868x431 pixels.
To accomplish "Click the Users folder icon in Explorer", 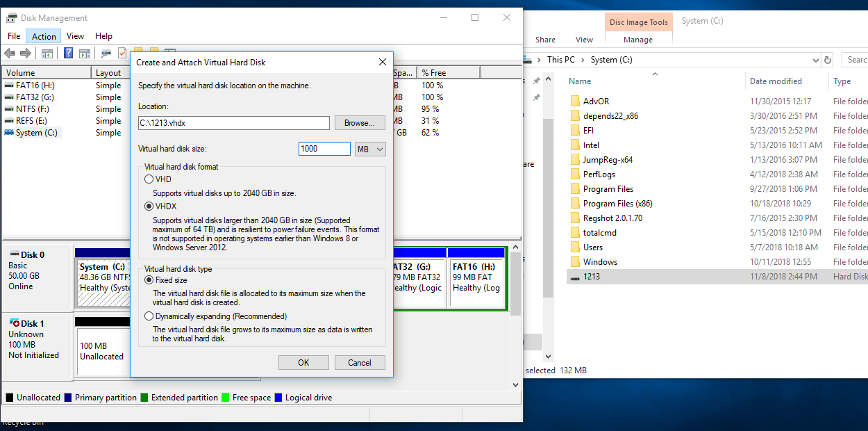I will tap(574, 247).
